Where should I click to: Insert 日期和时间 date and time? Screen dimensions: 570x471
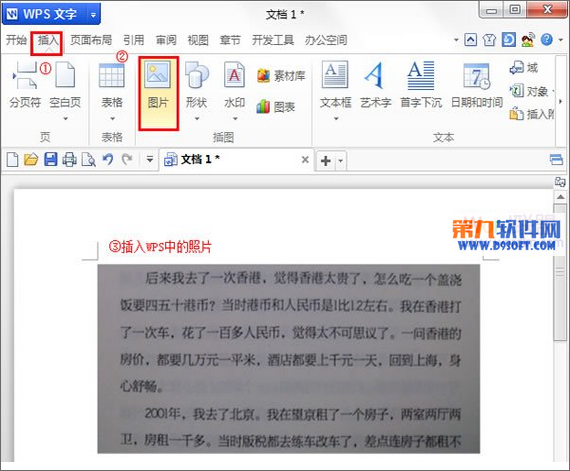pos(477,85)
